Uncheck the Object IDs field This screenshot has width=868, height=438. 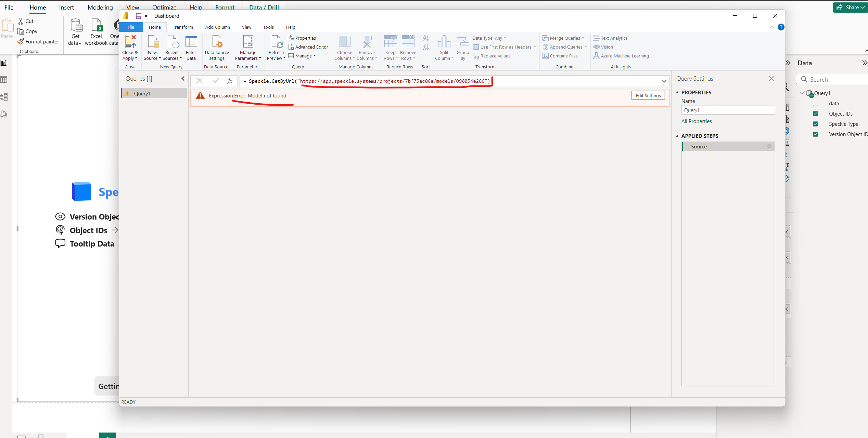point(815,114)
